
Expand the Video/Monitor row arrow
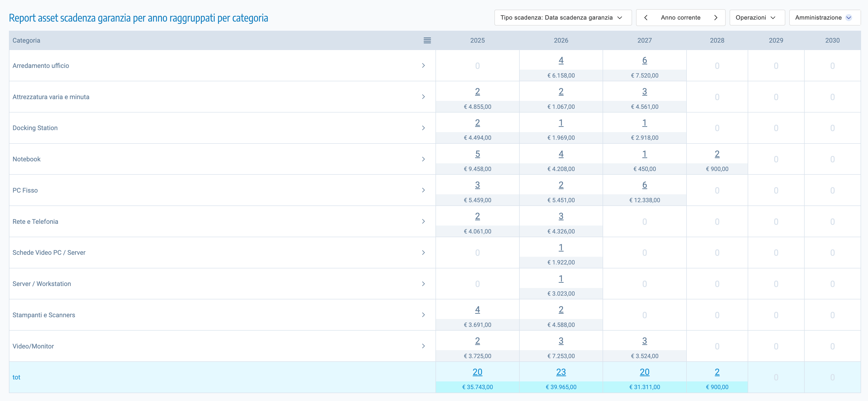click(423, 346)
